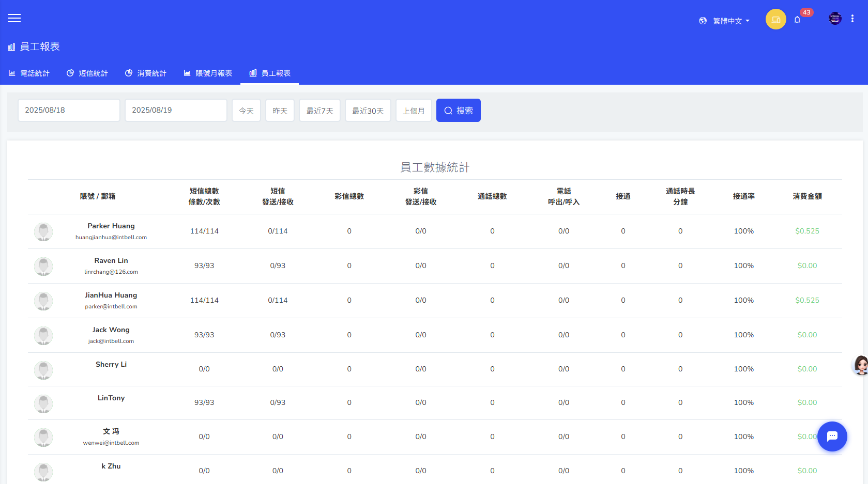Select the 賬號月報表 tab
Viewport: 868px width, 484px height.
pos(208,73)
